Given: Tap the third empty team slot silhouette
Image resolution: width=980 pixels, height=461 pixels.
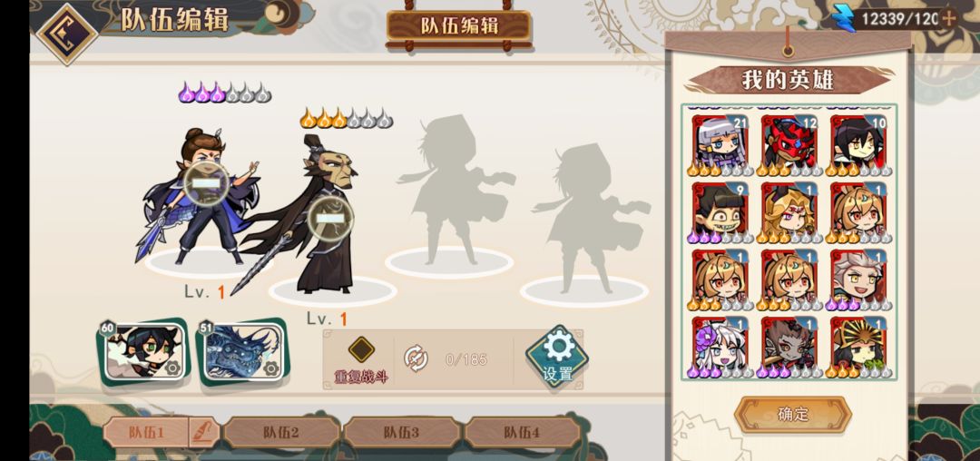Looking at the screenshot, I should (450, 195).
